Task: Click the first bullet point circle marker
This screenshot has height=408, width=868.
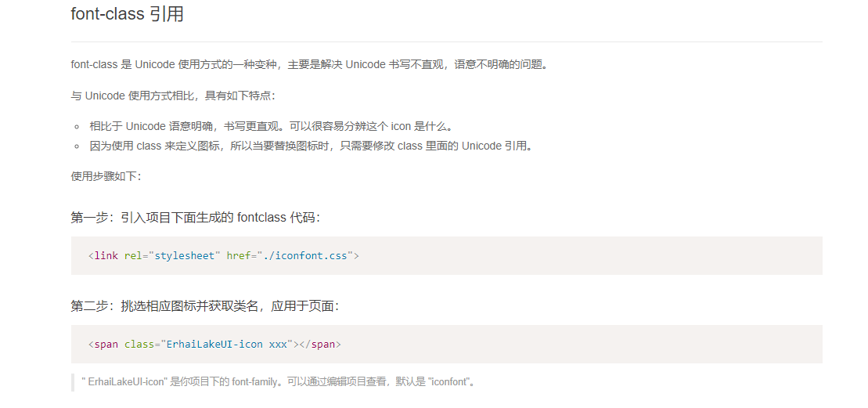Action: 77,126
